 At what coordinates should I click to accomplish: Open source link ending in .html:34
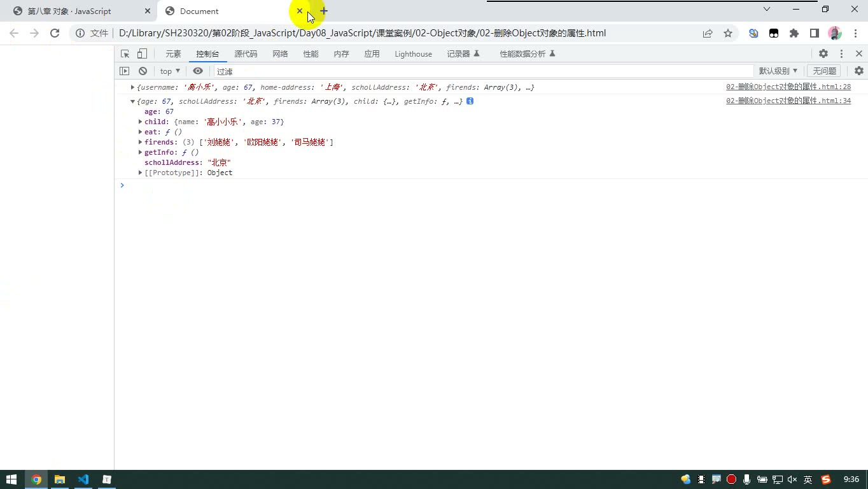click(x=788, y=101)
